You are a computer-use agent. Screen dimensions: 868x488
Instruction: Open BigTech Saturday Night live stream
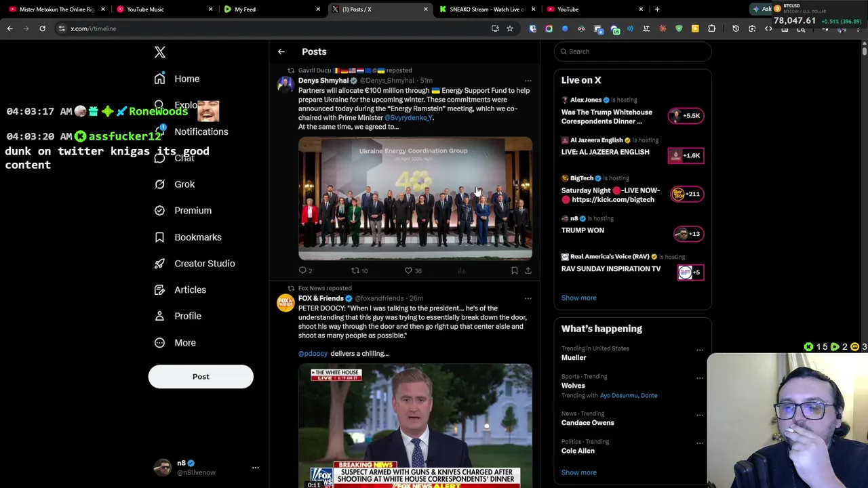610,195
